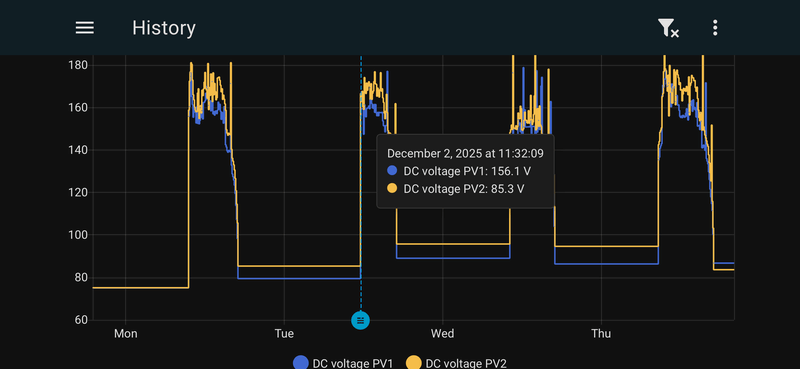
Task: Click the Thu label on the x-axis
Action: (601, 334)
